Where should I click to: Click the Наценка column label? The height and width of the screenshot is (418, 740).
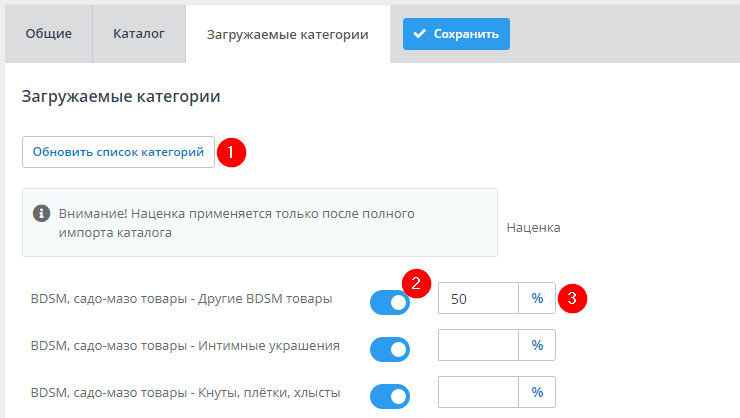(533, 227)
